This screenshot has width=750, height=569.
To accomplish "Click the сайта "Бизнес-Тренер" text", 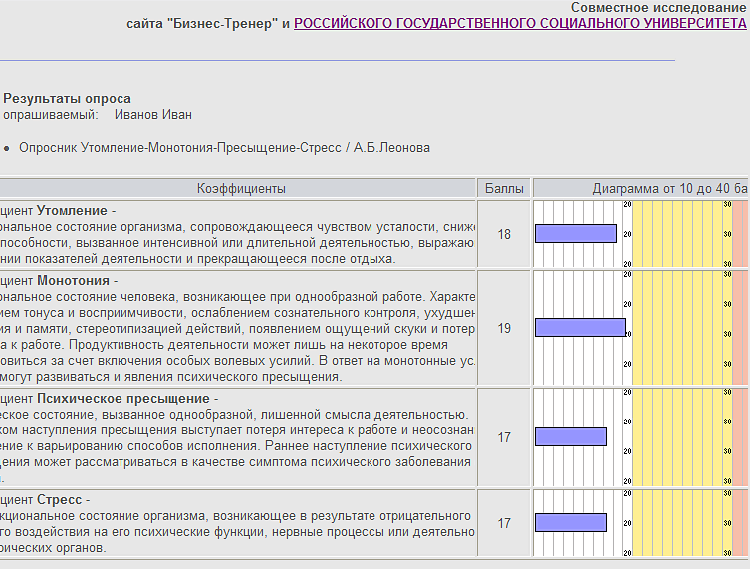I will [202, 24].
